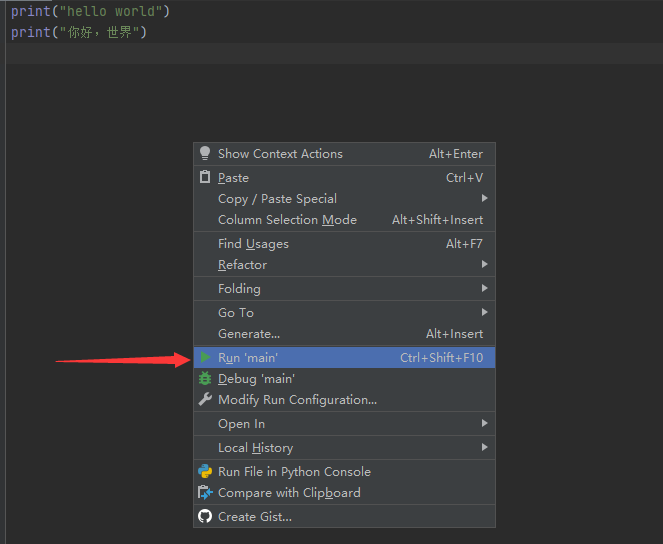Open the Go To menu entry
The height and width of the screenshot is (544, 663).
(344, 313)
